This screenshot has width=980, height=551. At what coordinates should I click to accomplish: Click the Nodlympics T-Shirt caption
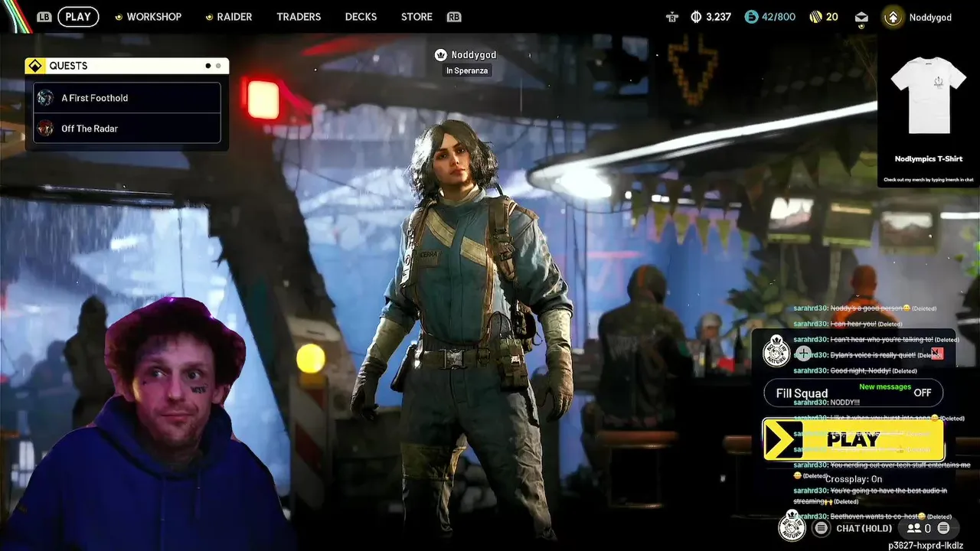click(929, 159)
